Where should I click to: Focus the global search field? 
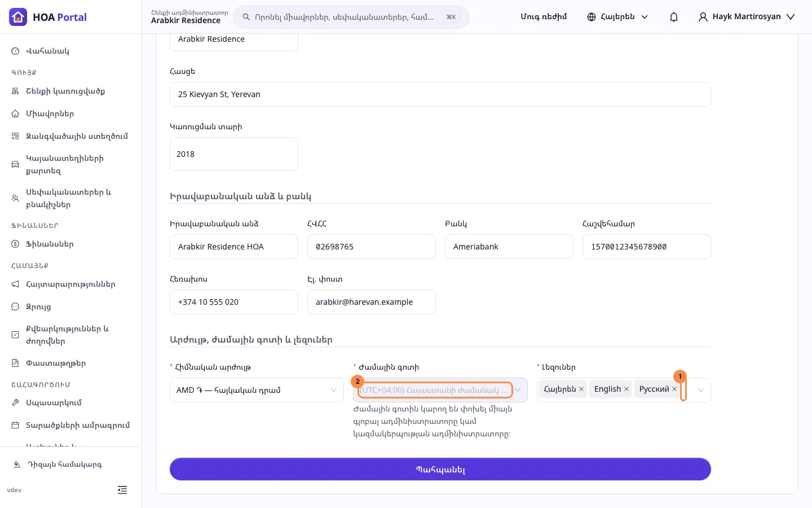pos(351,17)
